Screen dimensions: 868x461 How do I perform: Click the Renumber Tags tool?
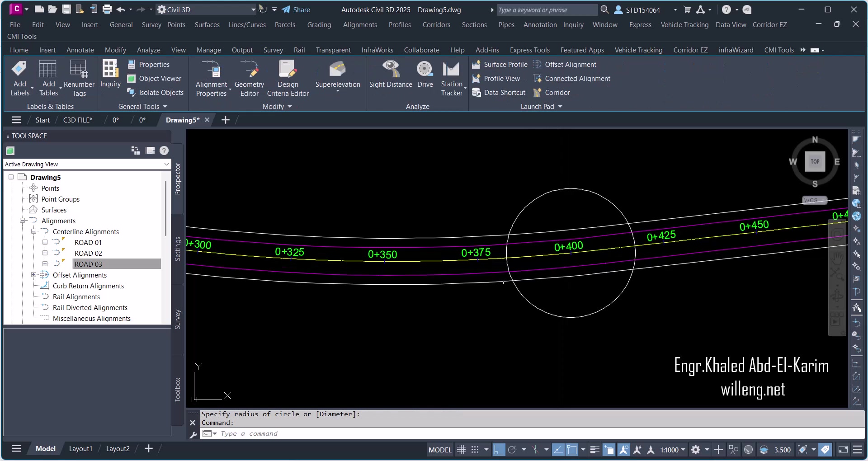click(x=79, y=79)
